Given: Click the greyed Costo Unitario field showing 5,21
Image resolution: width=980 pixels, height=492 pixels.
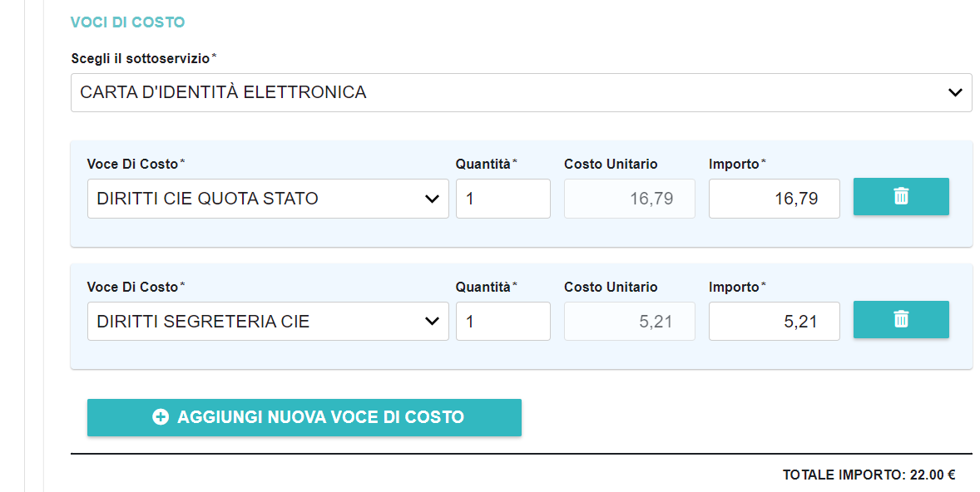Looking at the screenshot, I should coord(629,322).
